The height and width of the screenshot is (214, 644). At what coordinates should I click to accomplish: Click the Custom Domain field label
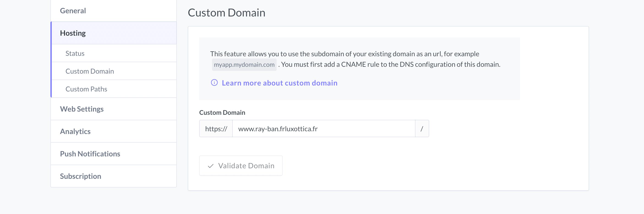click(222, 112)
